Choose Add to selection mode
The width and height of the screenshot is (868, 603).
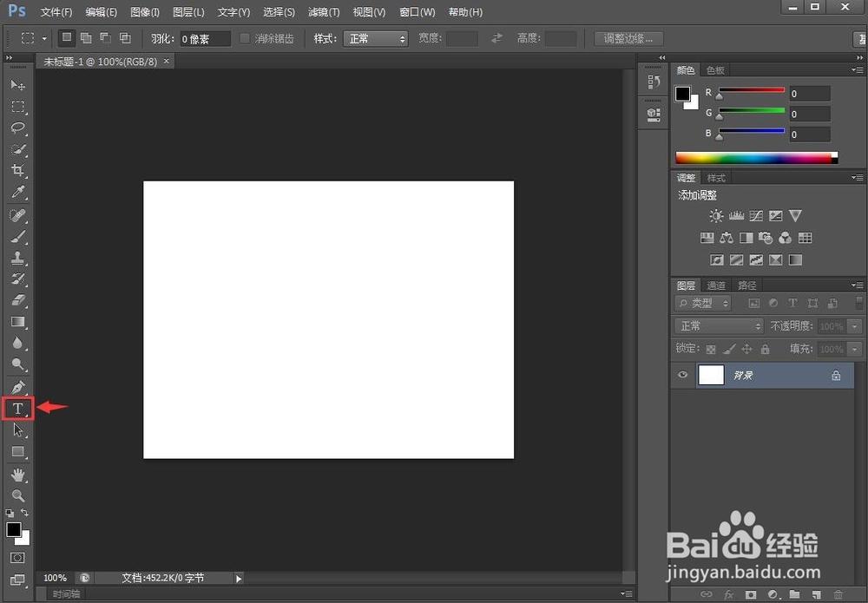[x=86, y=38]
